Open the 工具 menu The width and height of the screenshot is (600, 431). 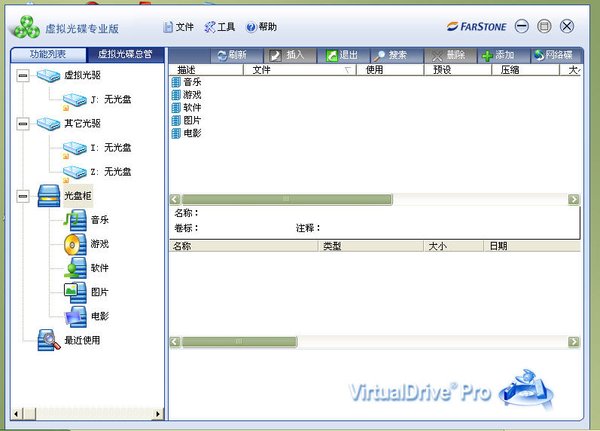[220, 27]
